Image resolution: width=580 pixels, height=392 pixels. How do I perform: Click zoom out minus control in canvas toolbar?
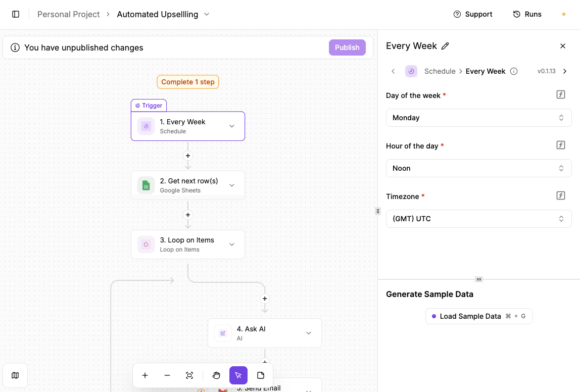click(x=167, y=375)
